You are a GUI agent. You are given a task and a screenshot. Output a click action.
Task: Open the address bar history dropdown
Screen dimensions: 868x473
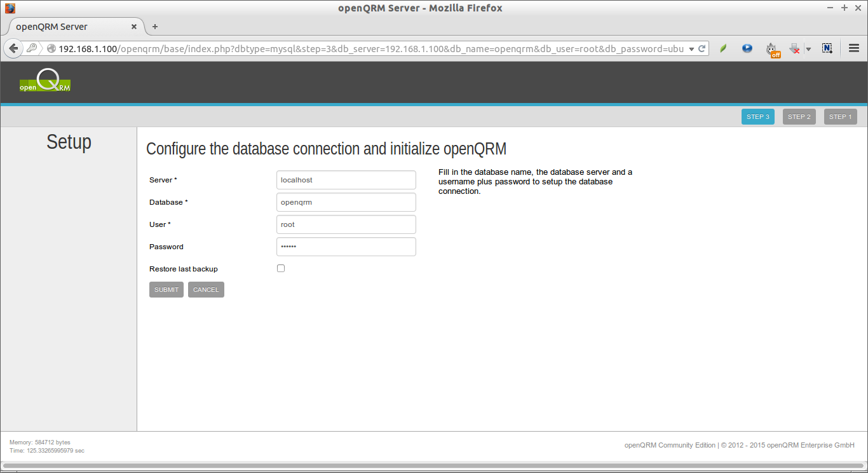coord(691,48)
